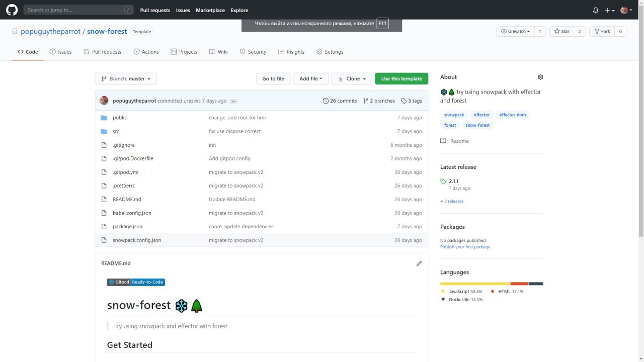Click the Gitpod Ready-to-Code badge
This screenshot has height=362, width=644.
[136, 282]
